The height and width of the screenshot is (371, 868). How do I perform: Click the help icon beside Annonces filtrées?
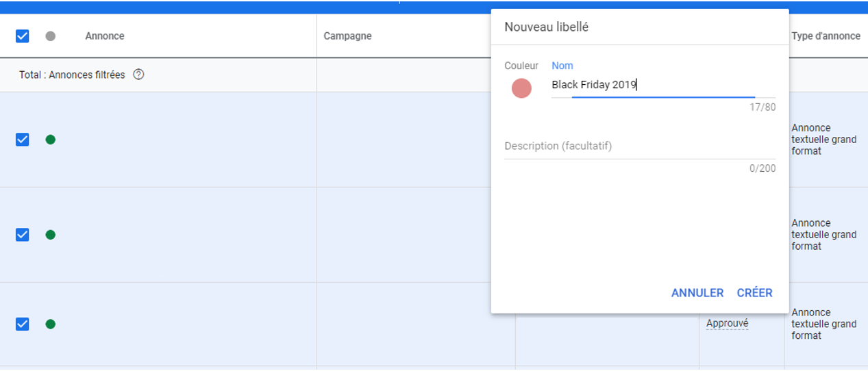[138, 75]
